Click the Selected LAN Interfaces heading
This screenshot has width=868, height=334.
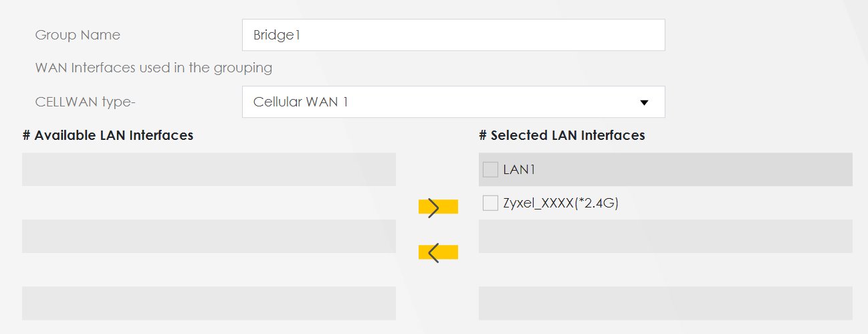click(x=562, y=135)
